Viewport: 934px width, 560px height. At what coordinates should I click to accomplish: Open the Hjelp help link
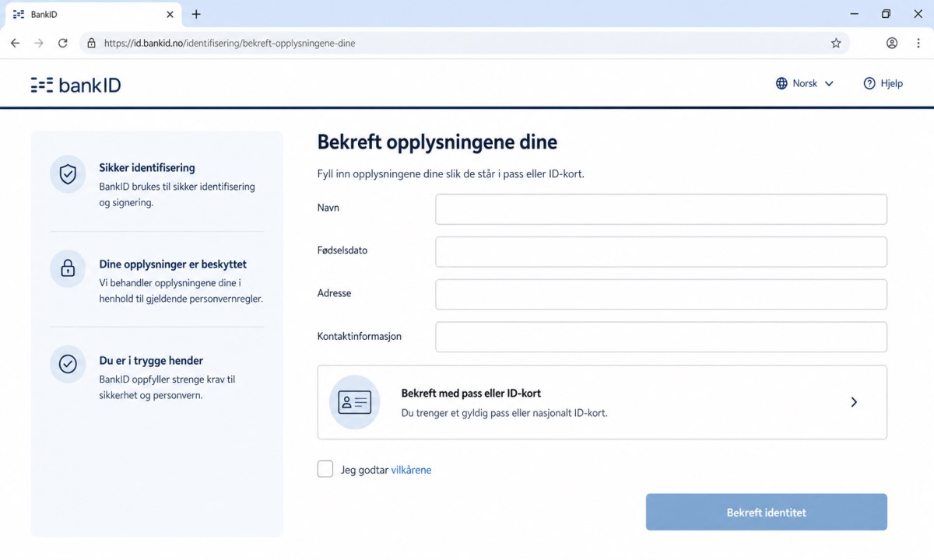pyautogui.click(x=883, y=83)
